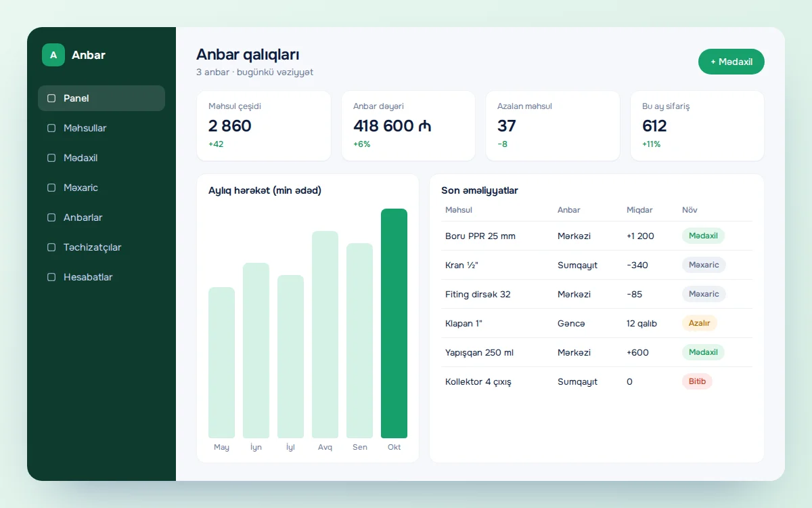This screenshot has height=508, width=812.
Task: Open the Anbarlar section
Action: pos(101,217)
